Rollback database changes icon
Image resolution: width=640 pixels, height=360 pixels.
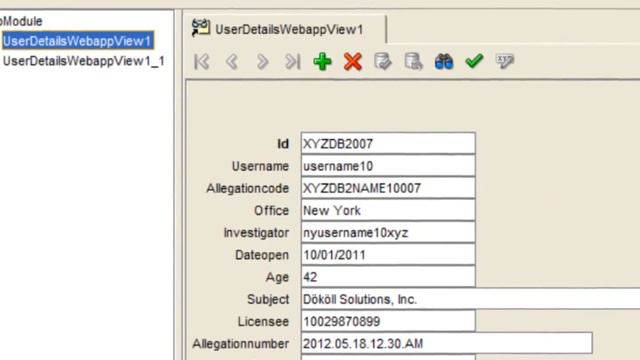(413, 62)
